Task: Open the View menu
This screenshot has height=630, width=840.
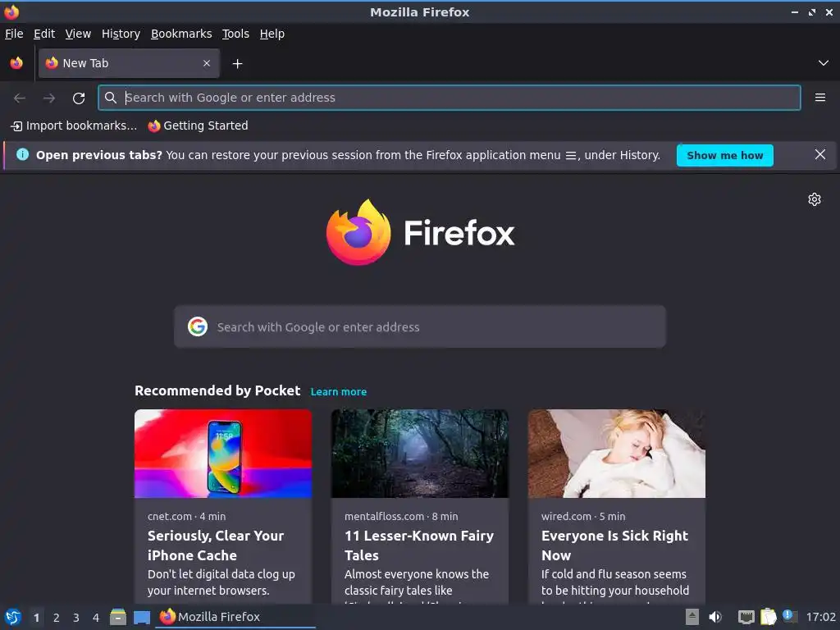Action: pyautogui.click(x=78, y=34)
